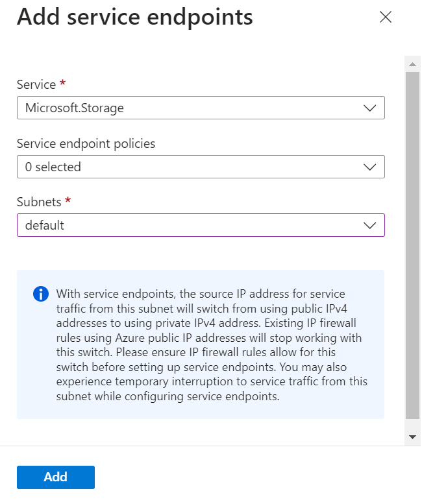Click the Service endpoint policies label
This screenshot has height=504, width=422.
[x=86, y=143]
